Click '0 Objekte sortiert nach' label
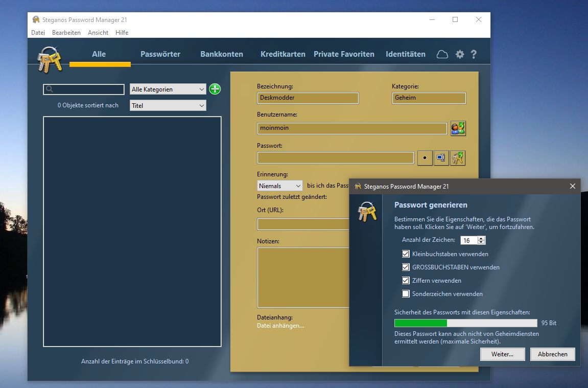This screenshot has width=588, height=388. tap(88, 105)
